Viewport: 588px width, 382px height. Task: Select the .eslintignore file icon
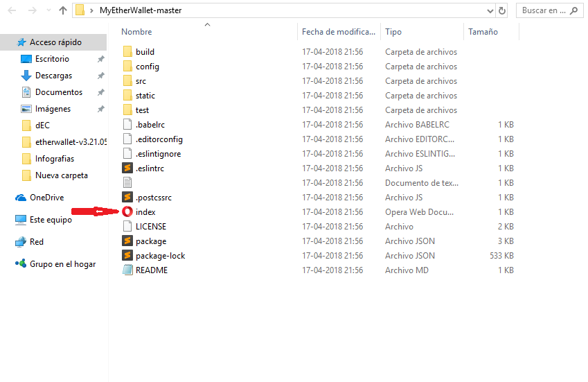[127, 154]
